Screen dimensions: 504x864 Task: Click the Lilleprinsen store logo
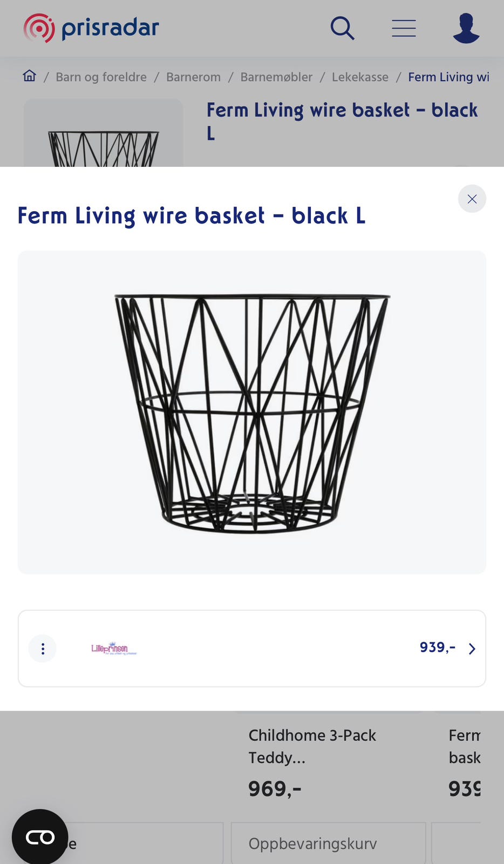coord(114,649)
